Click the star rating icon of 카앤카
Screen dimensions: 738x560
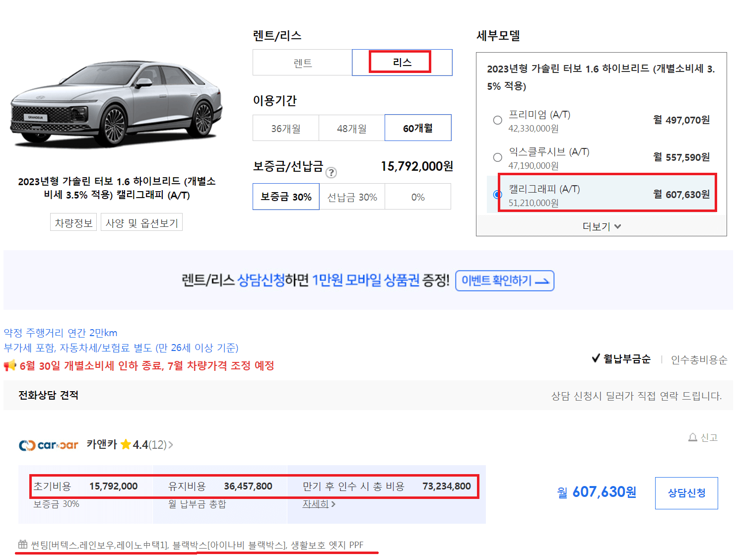point(126,445)
